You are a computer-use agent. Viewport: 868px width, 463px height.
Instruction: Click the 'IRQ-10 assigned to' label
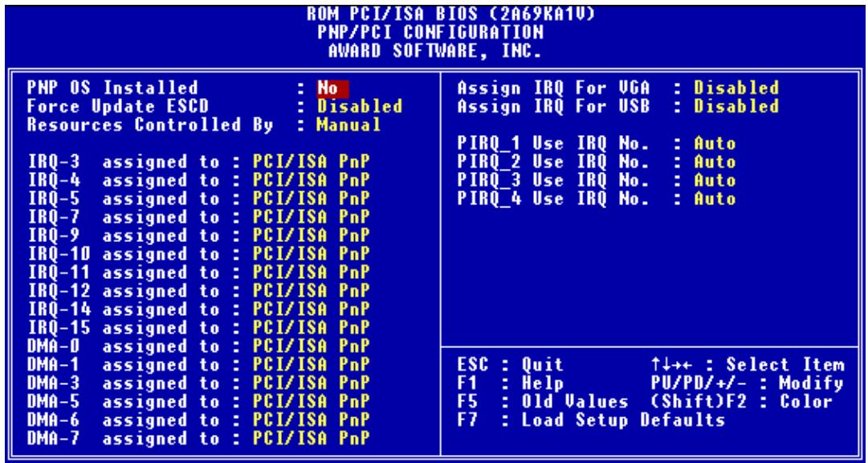pos(124,255)
